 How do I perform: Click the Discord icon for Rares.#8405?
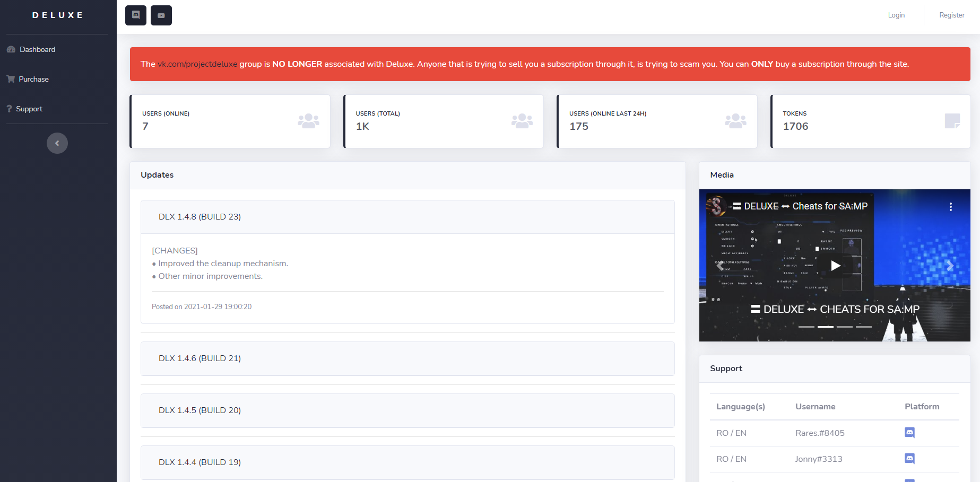pos(909,433)
